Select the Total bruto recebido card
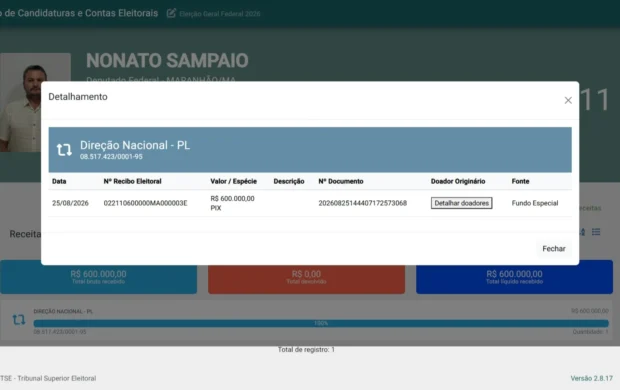Image resolution: width=620 pixels, height=390 pixels. (98, 277)
